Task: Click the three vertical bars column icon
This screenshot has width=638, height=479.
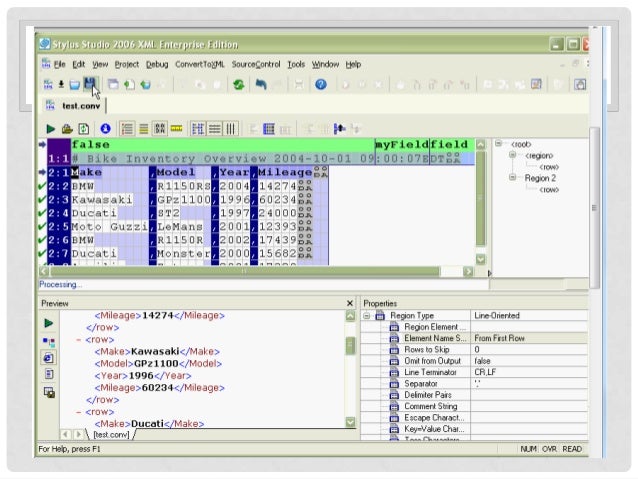Action: pyautogui.click(x=230, y=129)
